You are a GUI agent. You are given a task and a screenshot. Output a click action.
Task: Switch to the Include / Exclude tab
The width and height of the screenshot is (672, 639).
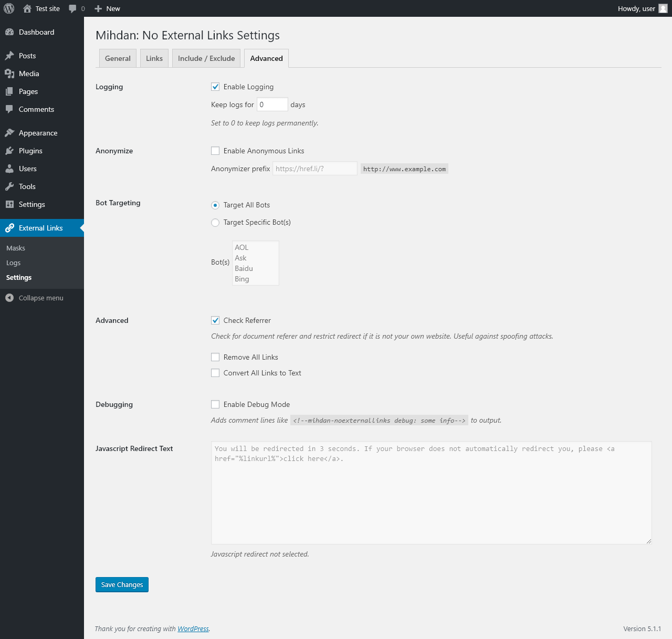(206, 58)
